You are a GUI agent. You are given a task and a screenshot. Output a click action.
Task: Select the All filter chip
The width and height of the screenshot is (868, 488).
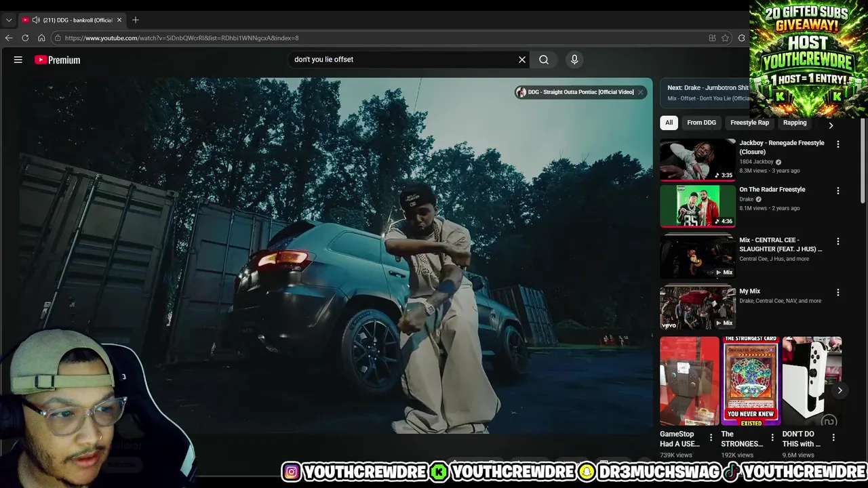669,123
